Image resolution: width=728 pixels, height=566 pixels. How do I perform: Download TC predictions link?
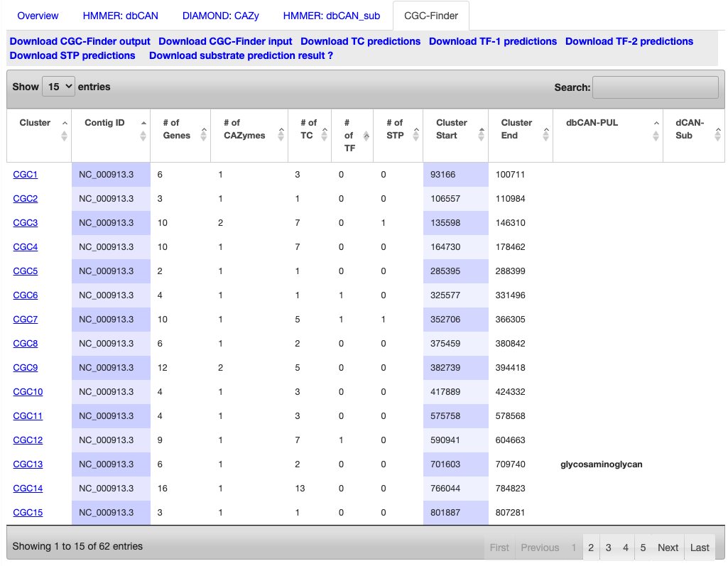pyautogui.click(x=360, y=41)
